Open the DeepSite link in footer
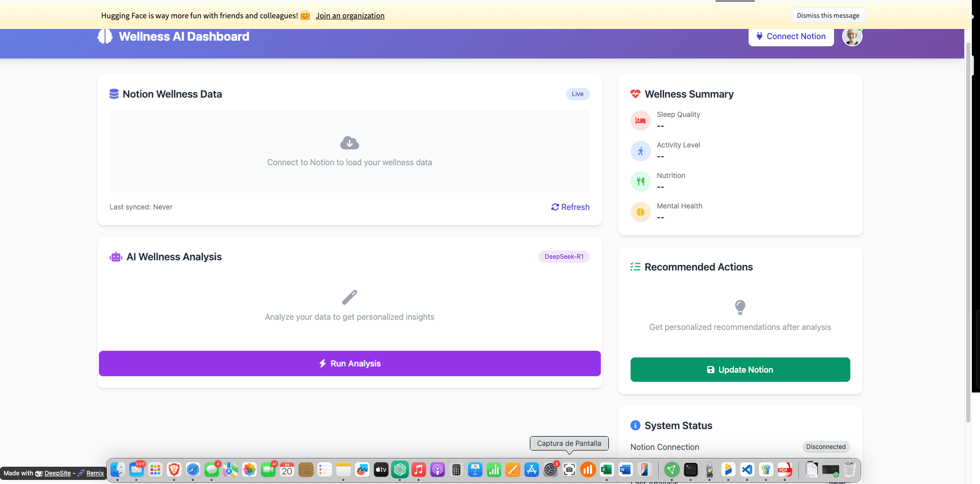This screenshot has height=484, width=980. 57,473
